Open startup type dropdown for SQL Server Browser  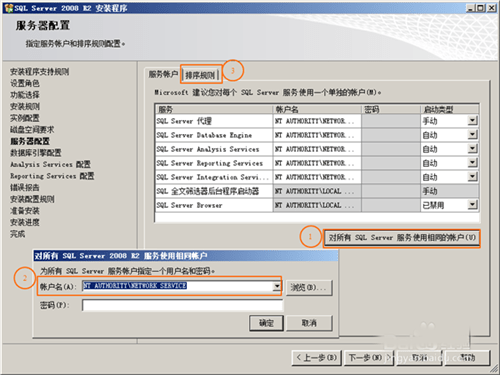click(472, 205)
